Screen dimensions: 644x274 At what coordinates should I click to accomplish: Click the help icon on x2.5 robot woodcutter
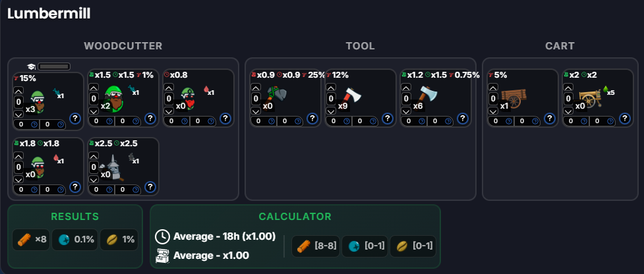[150, 187]
